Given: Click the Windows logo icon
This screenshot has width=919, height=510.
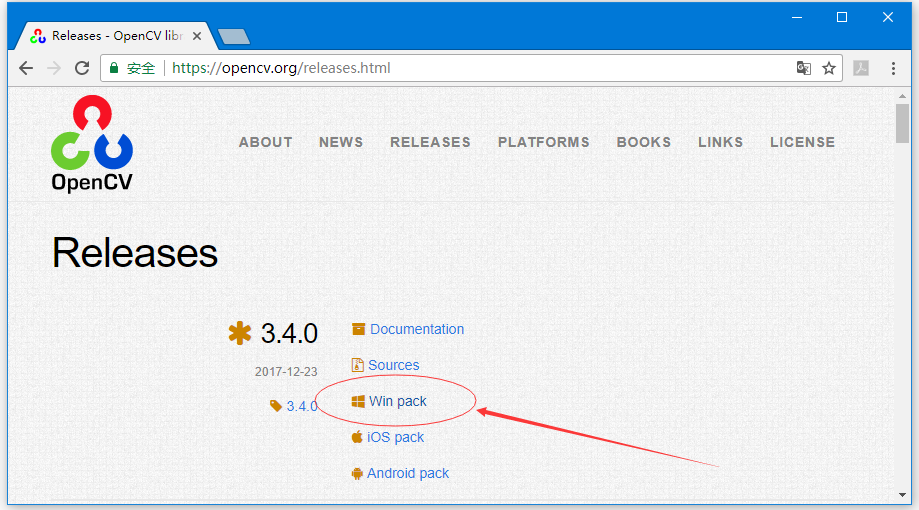Looking at the screenshot, I should pos(358,402).
